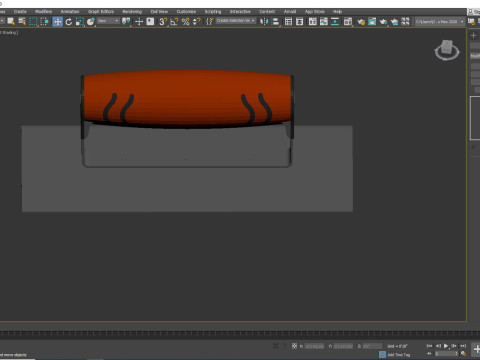
Task: Open the Rendering menu
Action: click(132, 11)
